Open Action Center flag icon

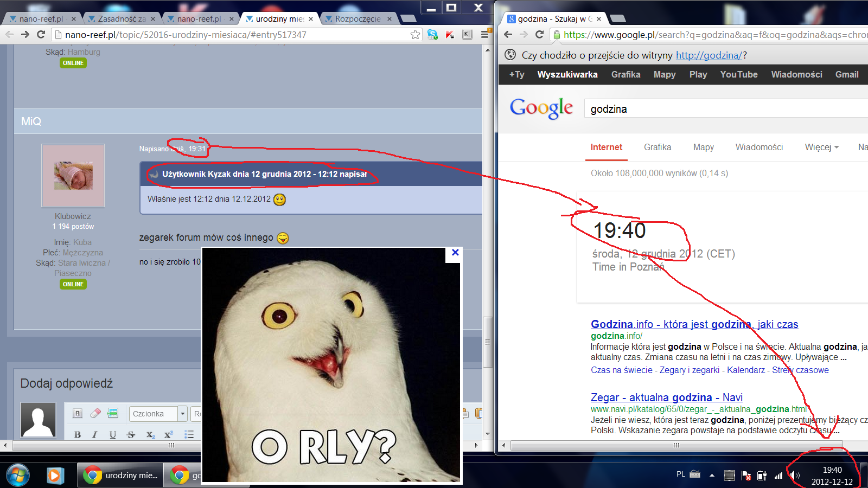746,476
